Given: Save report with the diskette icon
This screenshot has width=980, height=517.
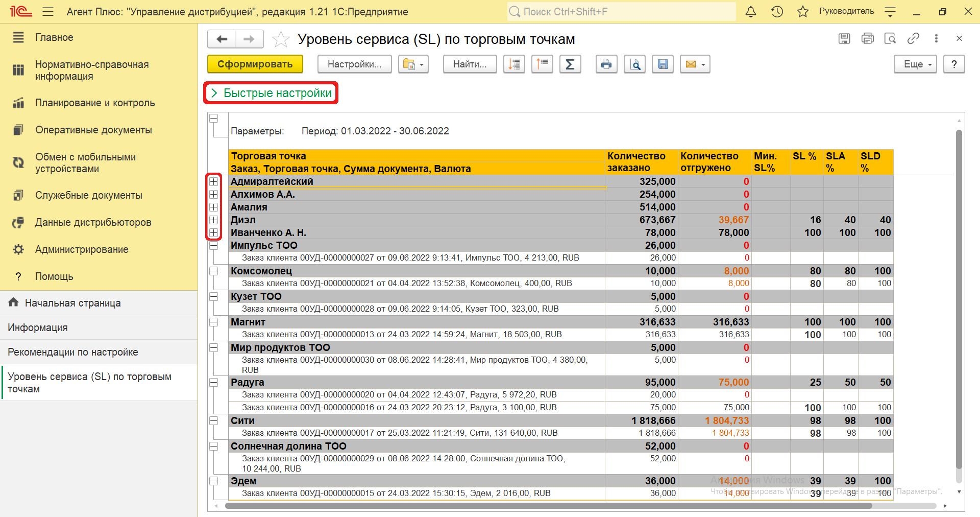Looking at the screenshot, I should pyautogui.click(x=663, y=64).
